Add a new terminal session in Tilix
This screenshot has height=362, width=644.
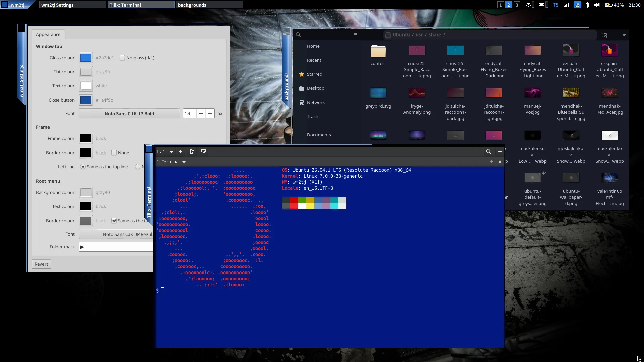pos(180,152)
